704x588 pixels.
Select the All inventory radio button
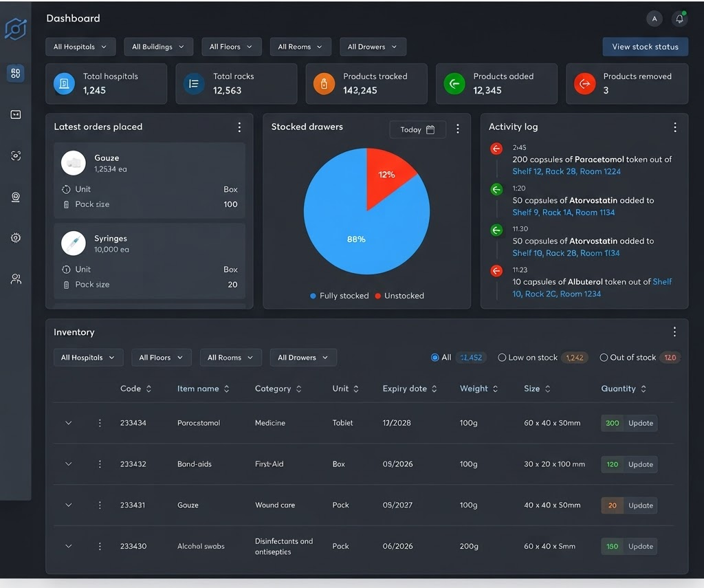point(434,358)
